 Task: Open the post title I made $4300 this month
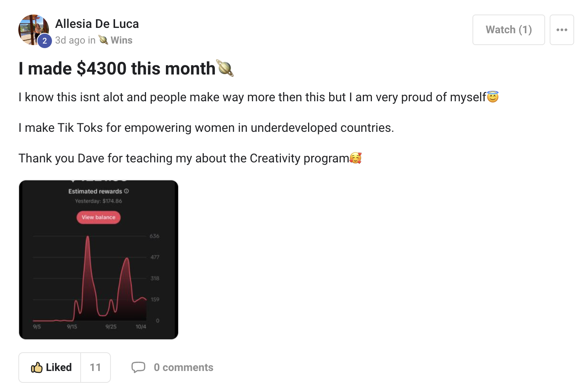117,69
